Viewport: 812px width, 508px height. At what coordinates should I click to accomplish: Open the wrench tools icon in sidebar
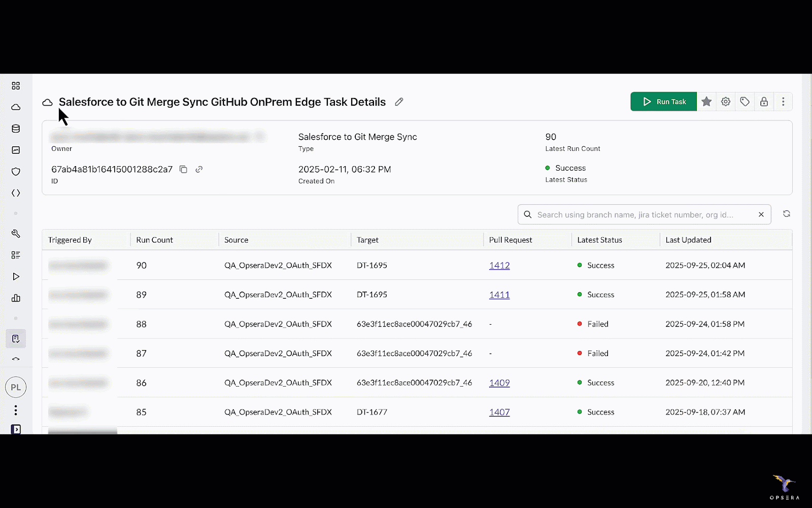[16, 234]
